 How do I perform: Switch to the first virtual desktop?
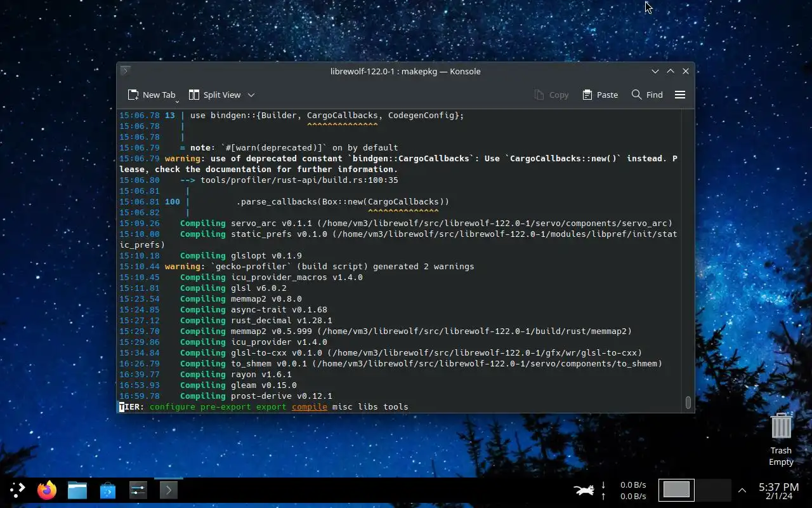click(x=676, y=490)
